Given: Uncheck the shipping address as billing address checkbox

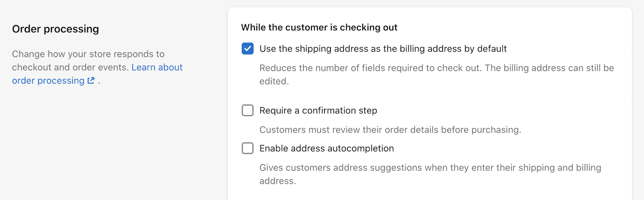Looking at the screenshot, I should (248, 49).
